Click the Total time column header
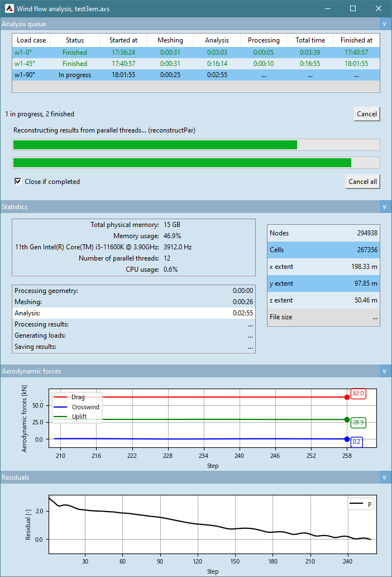This screenshot has width=392, height=577. pyautogui.click(x=310, y=40)
